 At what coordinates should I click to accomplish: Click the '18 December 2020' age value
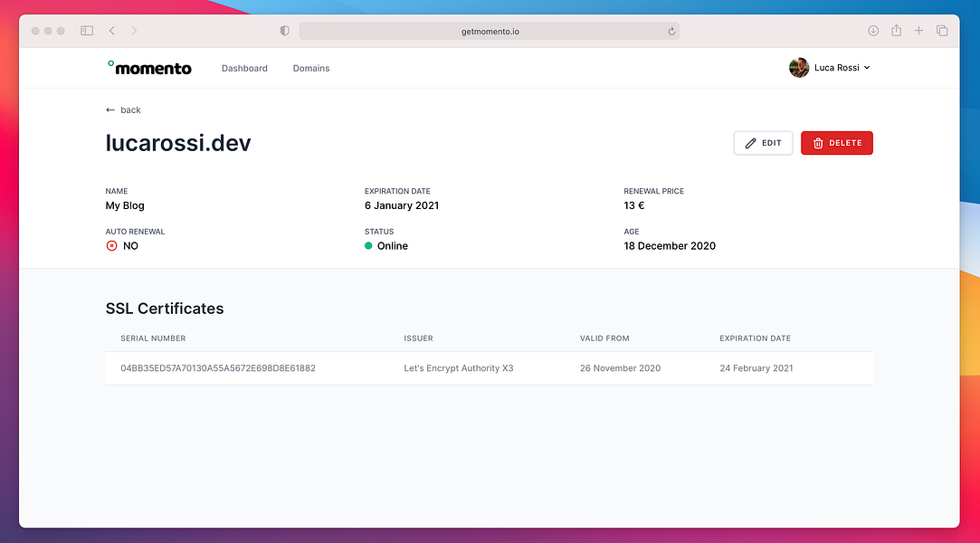coord(670,246)
